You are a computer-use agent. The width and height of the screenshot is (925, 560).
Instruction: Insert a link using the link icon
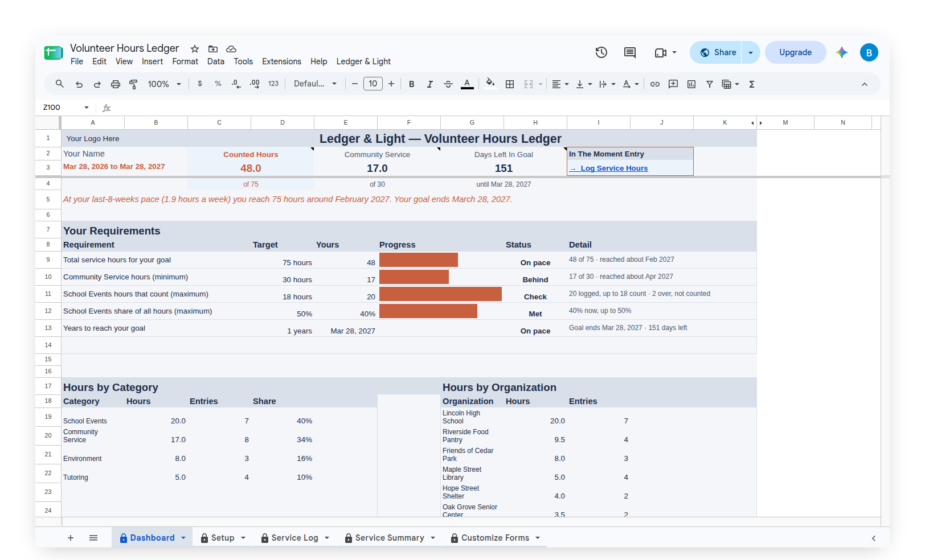pos(655,84)
